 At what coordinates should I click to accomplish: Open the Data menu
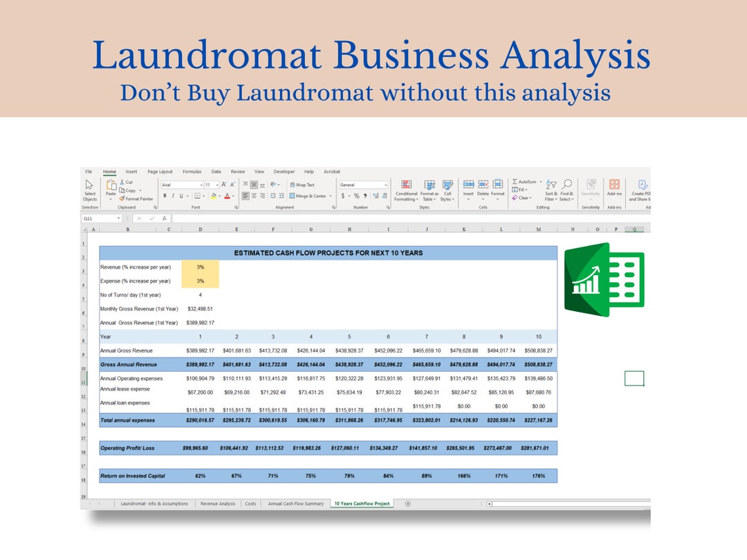[x=216, y=171]
